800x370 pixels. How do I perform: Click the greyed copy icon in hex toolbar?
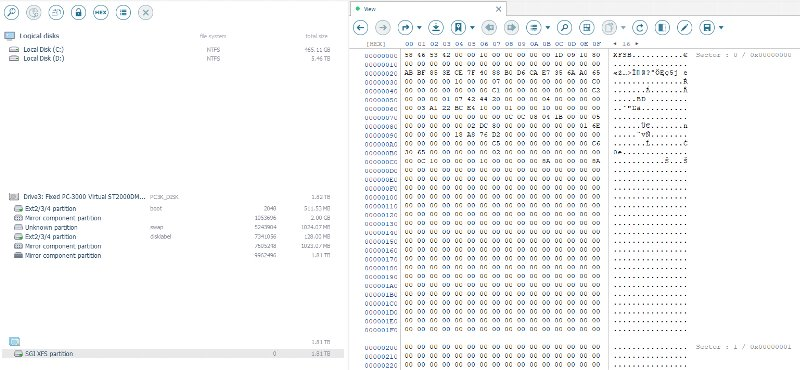(x=609, y=27)
